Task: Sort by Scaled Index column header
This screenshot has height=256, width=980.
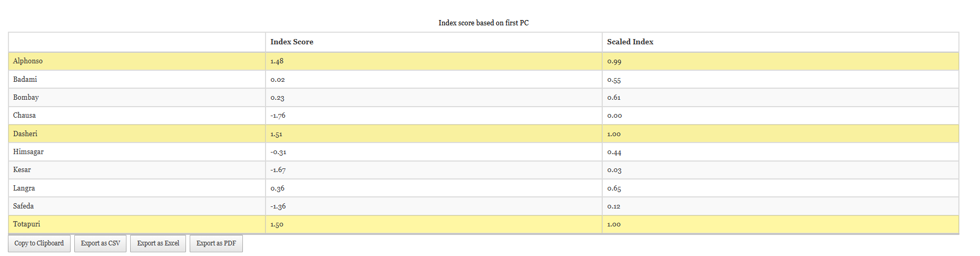Action: (630, 42)
